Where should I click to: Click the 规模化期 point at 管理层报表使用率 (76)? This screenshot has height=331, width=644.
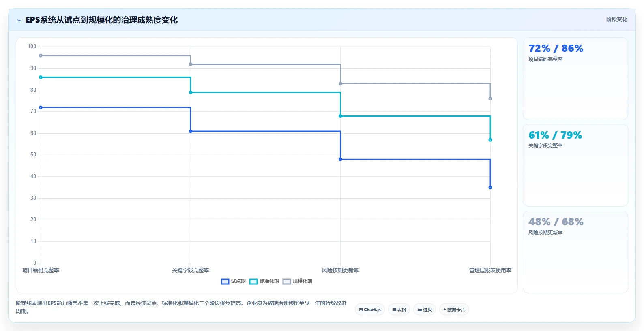490,99
